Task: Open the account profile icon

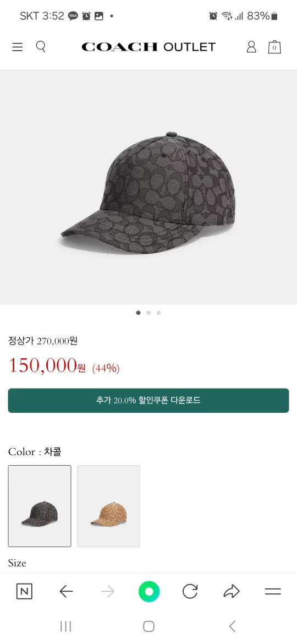Action: coord(251,47)
